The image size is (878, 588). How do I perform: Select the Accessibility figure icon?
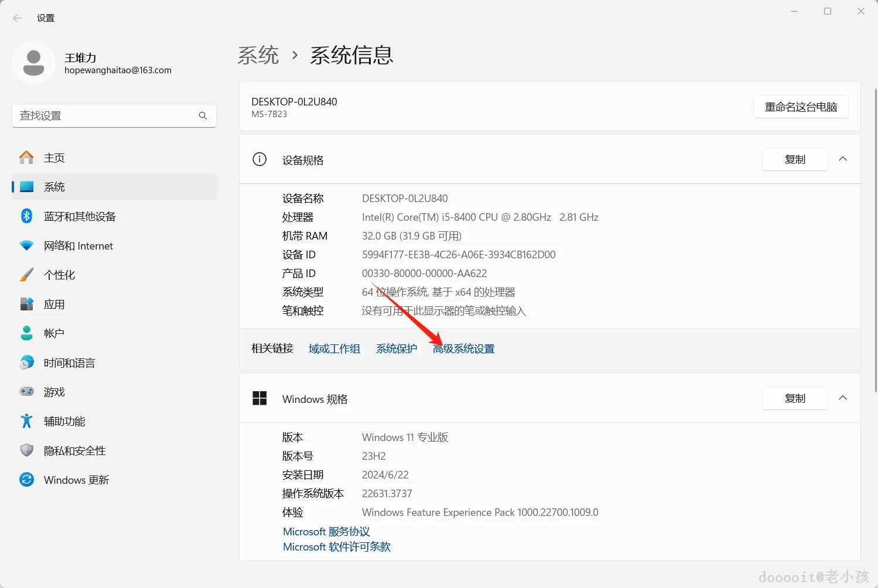point(26,421)
